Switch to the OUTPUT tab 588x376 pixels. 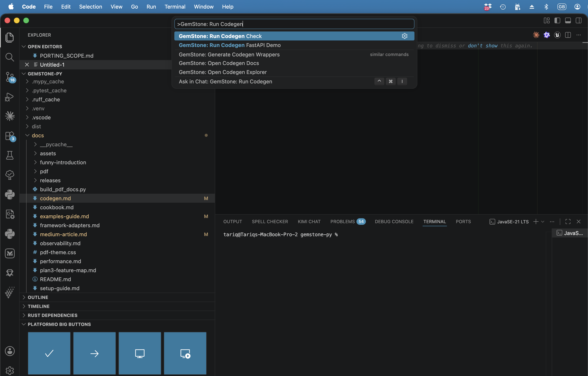(x=233, y=222)
